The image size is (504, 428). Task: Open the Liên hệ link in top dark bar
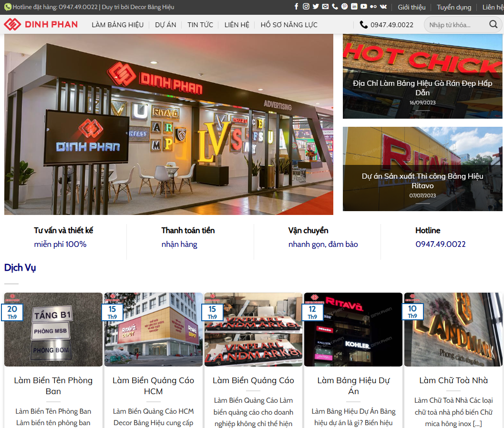(x=493, y=7)
